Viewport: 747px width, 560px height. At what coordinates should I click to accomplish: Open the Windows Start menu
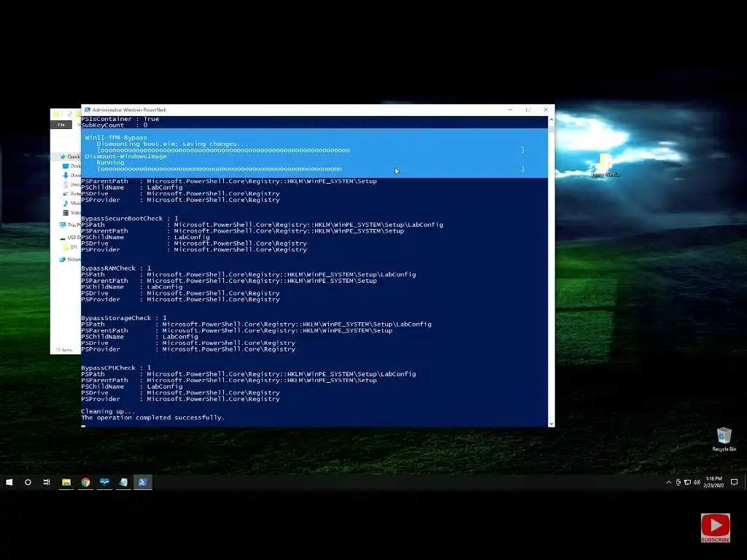9,482
